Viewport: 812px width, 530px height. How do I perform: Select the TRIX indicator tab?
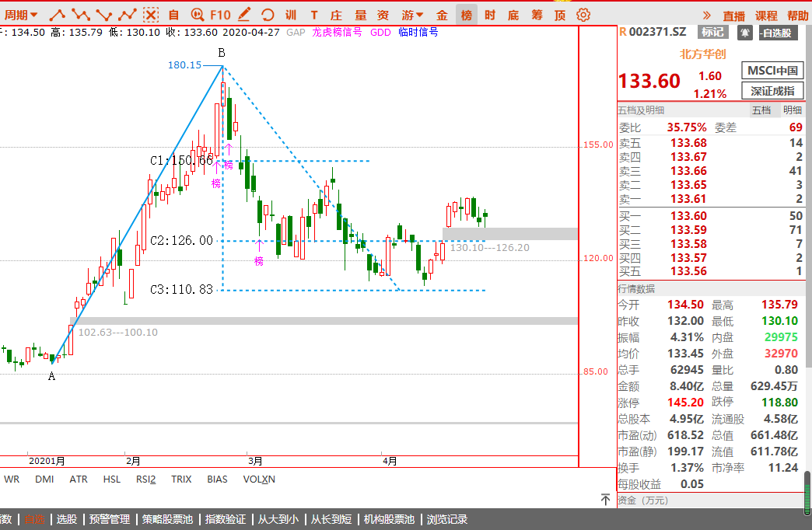pos(181,479)
